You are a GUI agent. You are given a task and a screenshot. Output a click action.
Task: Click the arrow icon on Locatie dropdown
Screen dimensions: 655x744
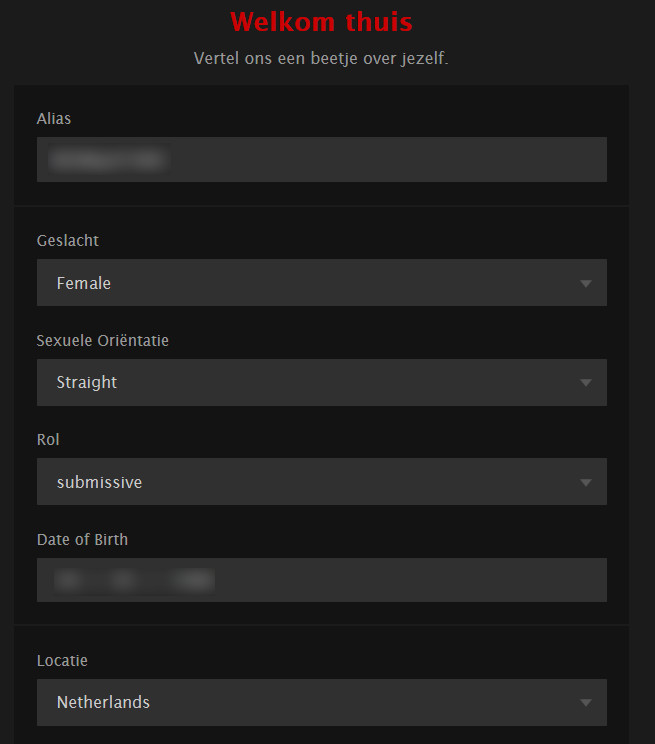[x=586, y=703]
